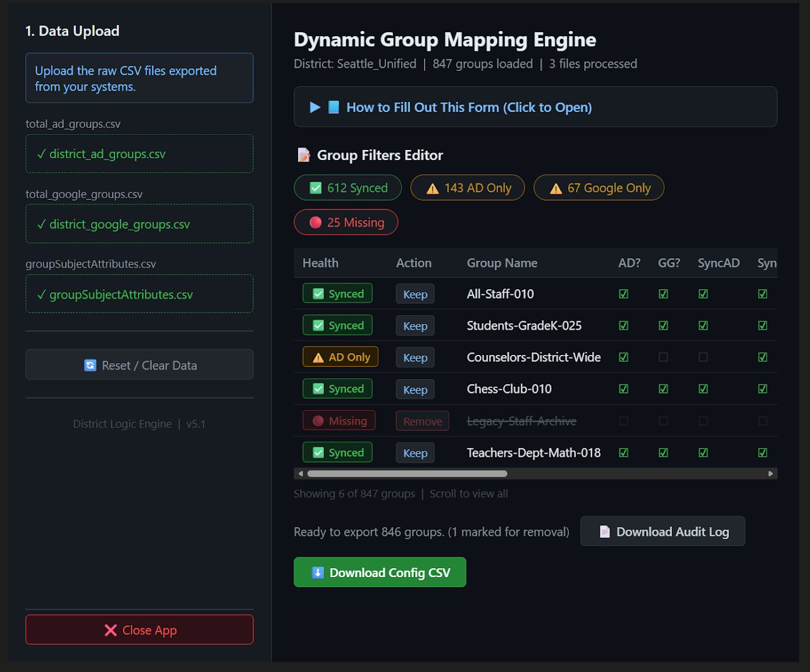This screenshot has width=810, height=672.
Task: Click the District Logic Engine v5.1 label
Action: [x=139, y=423]
